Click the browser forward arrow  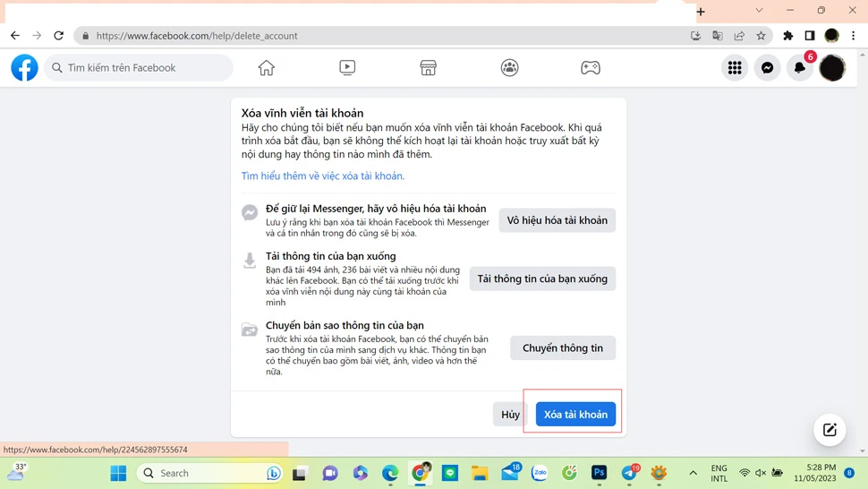[x=37, y=36]
